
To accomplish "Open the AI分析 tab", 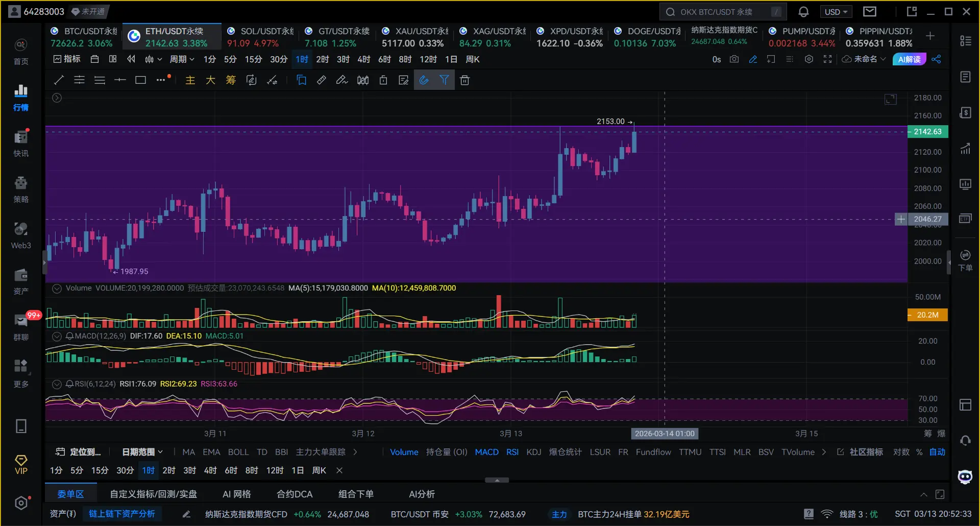I will pyautogui.click(x=422, y=494).
